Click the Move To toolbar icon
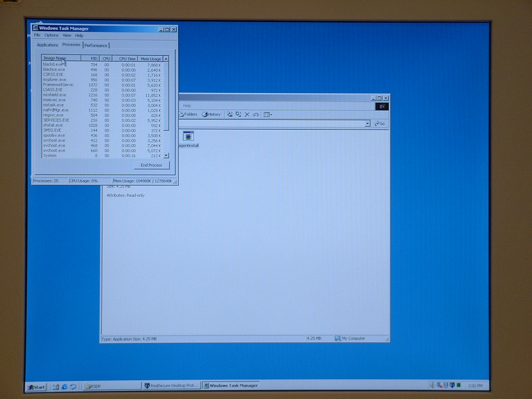 coord(230,114)
